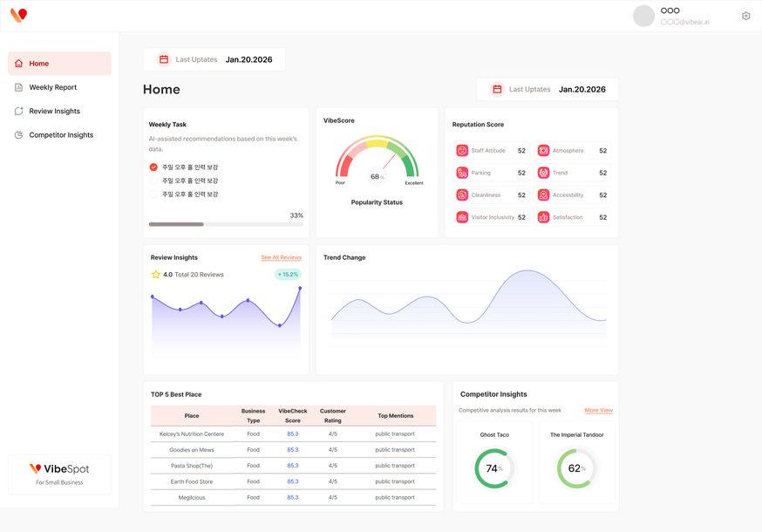Click the Customer Rating column header
Image resolution: width=762 pixels, height=532 pixels.
click(x=333, y=416)
